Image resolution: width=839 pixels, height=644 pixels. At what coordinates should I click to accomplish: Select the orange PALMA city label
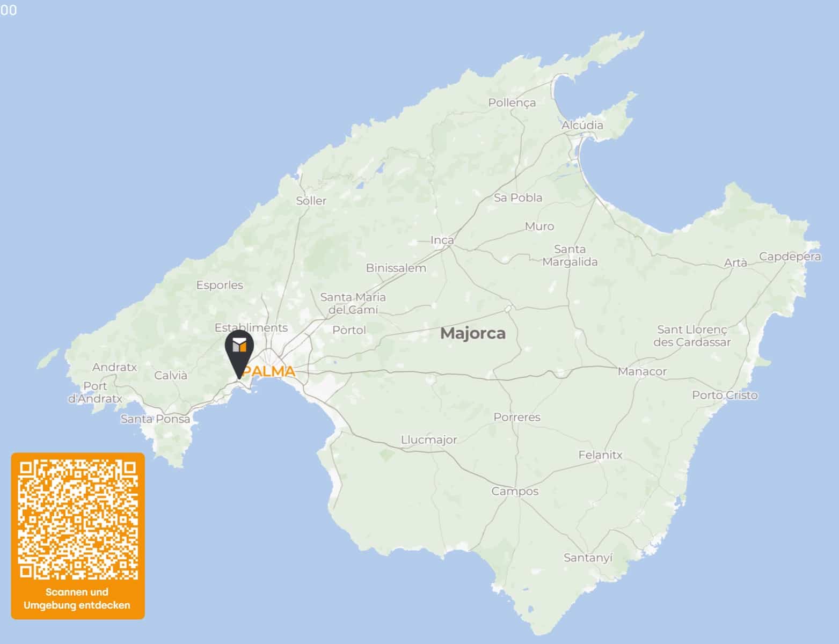[x=268, y=371]
